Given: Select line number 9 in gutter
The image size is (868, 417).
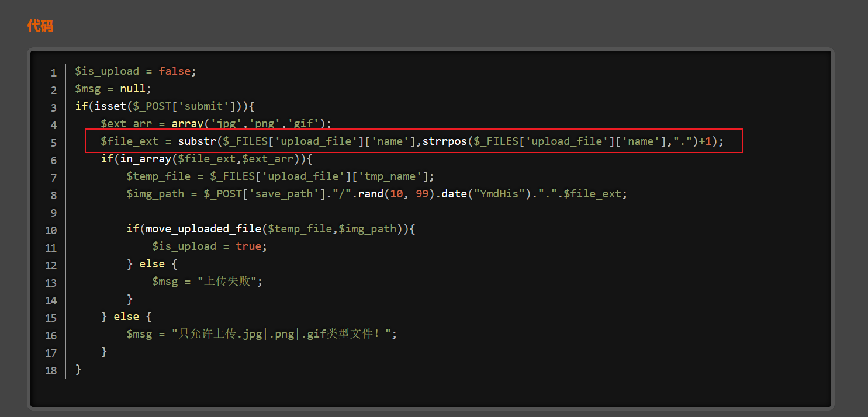Looking at the screenshot, I should coord(54,213).
